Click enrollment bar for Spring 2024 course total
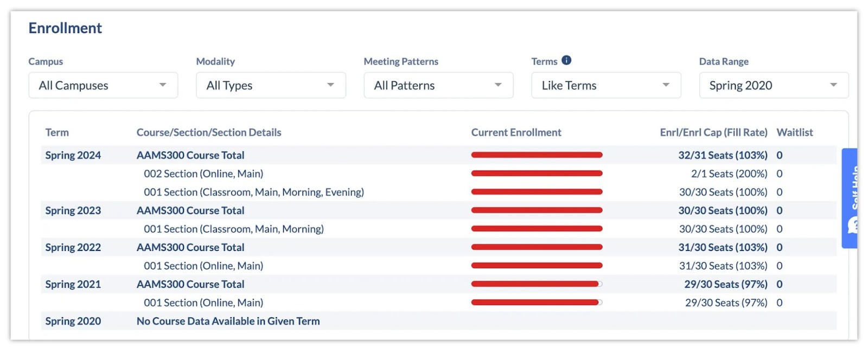 click(537, 155)
